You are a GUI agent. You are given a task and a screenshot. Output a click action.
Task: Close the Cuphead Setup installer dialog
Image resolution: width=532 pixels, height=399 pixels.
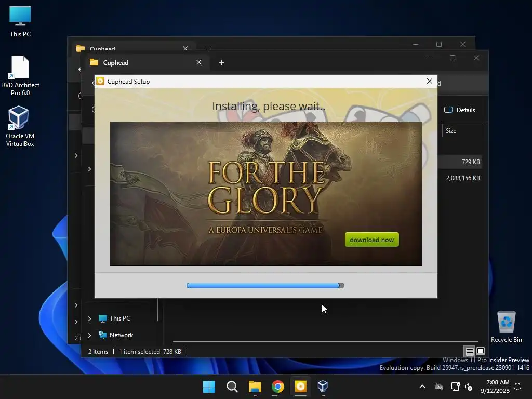click(429, 81)
